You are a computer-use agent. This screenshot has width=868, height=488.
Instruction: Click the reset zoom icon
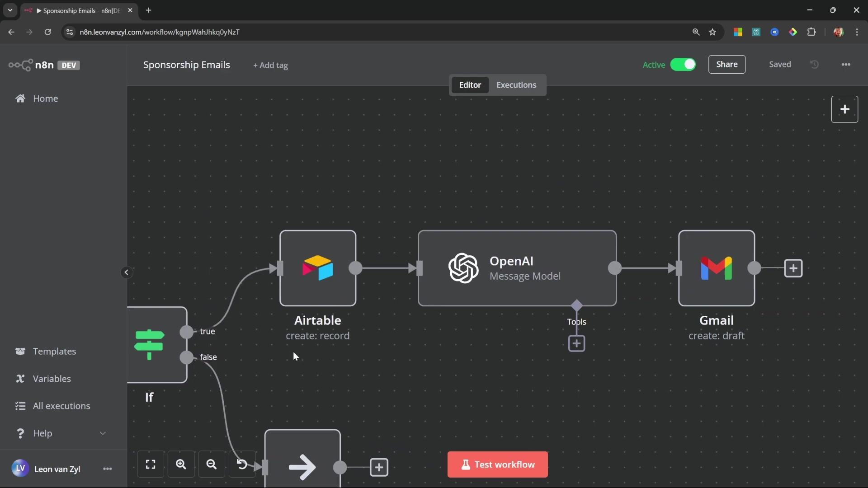click(x=242, y=465)
